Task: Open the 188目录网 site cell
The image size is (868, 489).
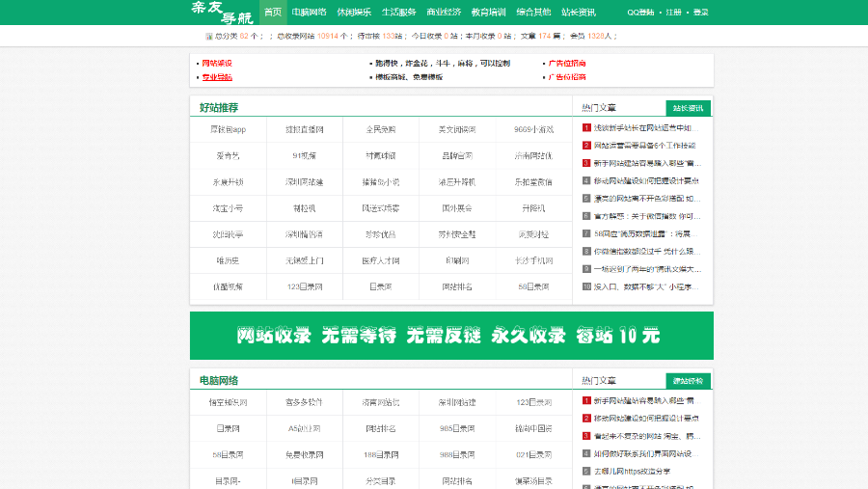Action: [x=381, y=454]
